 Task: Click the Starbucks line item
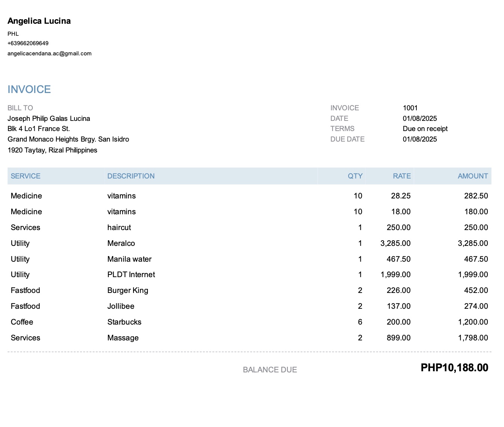[x=124, y=322]
